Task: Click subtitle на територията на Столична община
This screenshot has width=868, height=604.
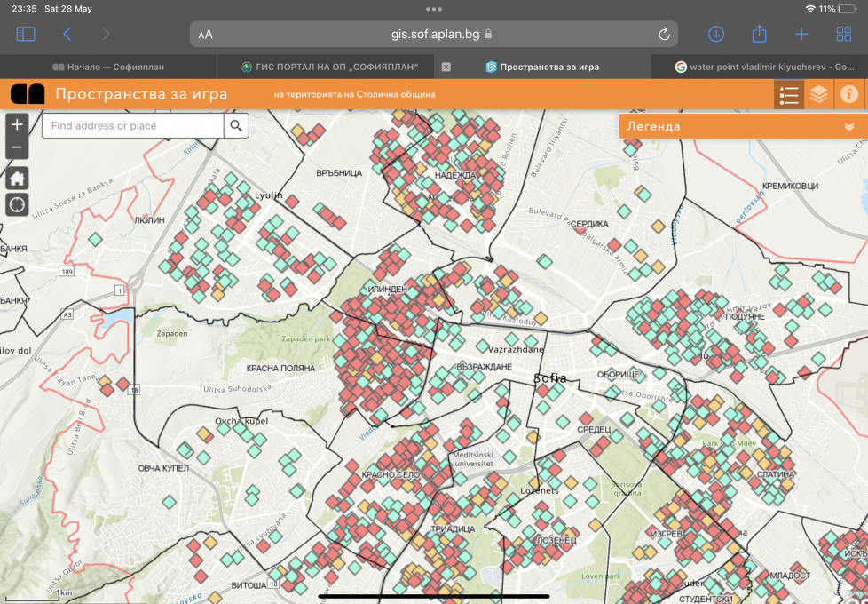Action: click(354, 94)
